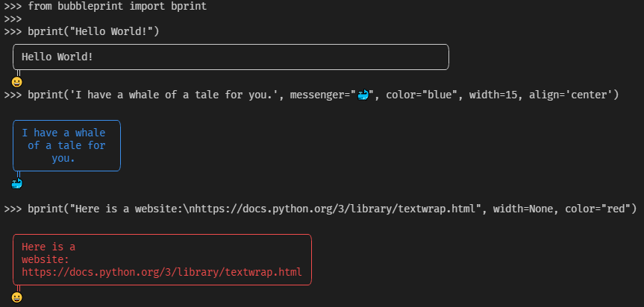644x307 pixels.
Task: Click "Here is a" in the red bubble
Action: (49, 247)
